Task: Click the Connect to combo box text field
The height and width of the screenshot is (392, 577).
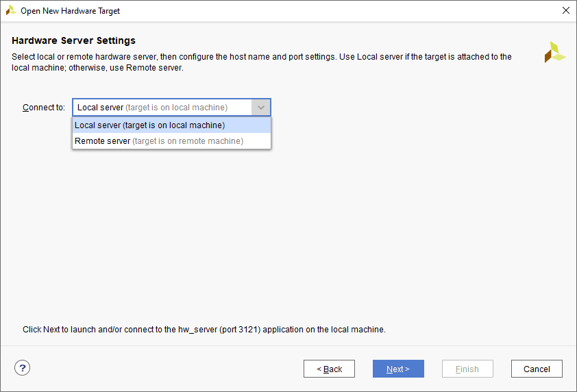Action: coord(162,108)
